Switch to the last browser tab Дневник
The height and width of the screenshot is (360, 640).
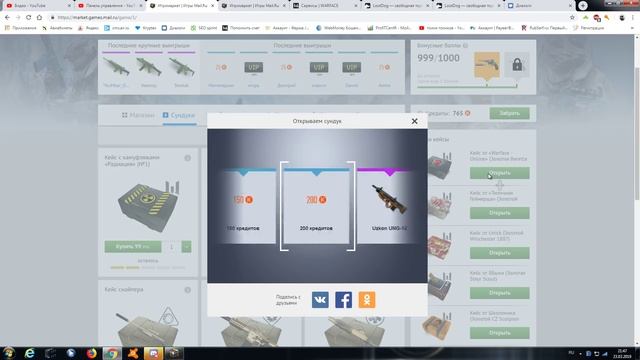[539, 6]
